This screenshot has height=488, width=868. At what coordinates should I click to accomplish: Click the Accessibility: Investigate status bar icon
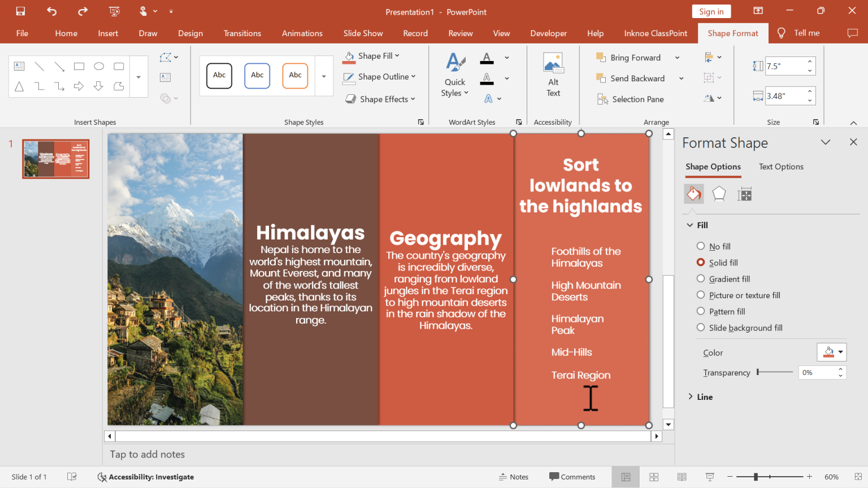[x=145, y=477]
